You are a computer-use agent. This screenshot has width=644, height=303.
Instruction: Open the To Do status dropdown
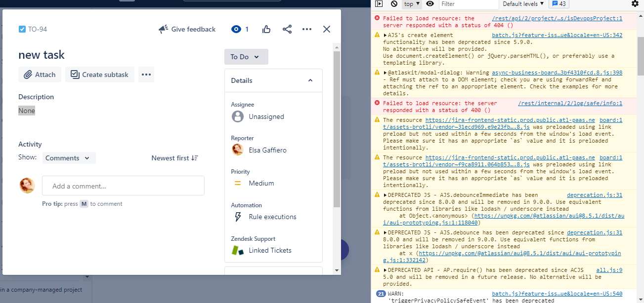246,57
